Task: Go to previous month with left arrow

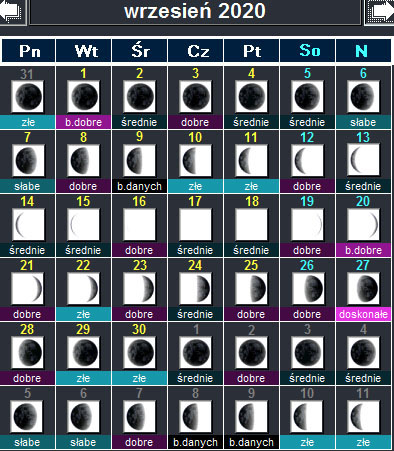Action: 12,12
